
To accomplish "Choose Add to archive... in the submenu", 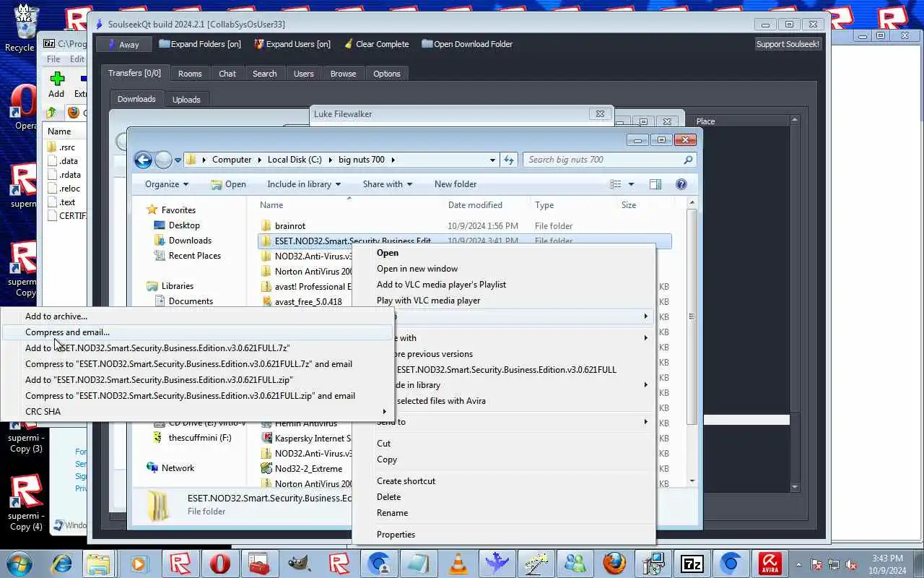I will tap(198, 316).
